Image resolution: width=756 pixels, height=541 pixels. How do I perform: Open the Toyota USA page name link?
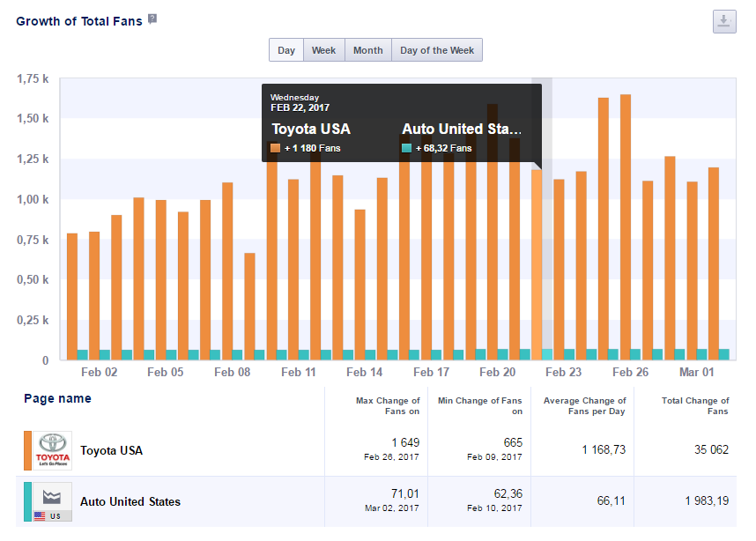111,450
